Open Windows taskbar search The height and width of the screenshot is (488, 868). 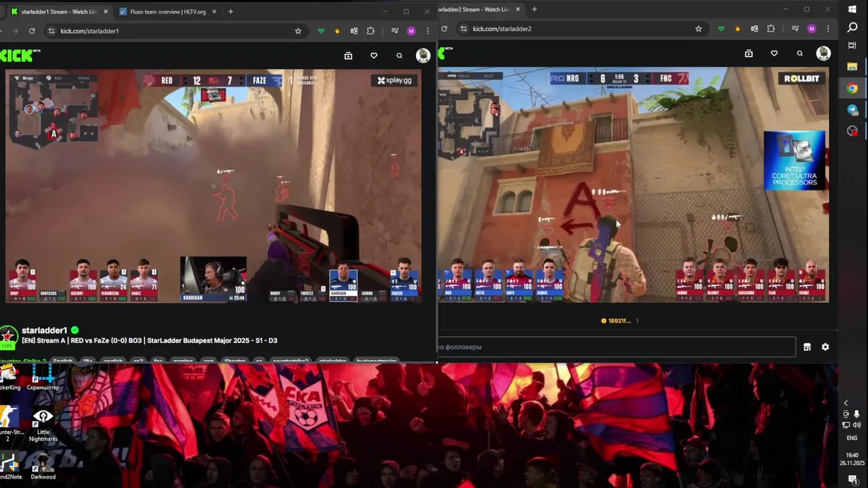click(x=852, y=28)
